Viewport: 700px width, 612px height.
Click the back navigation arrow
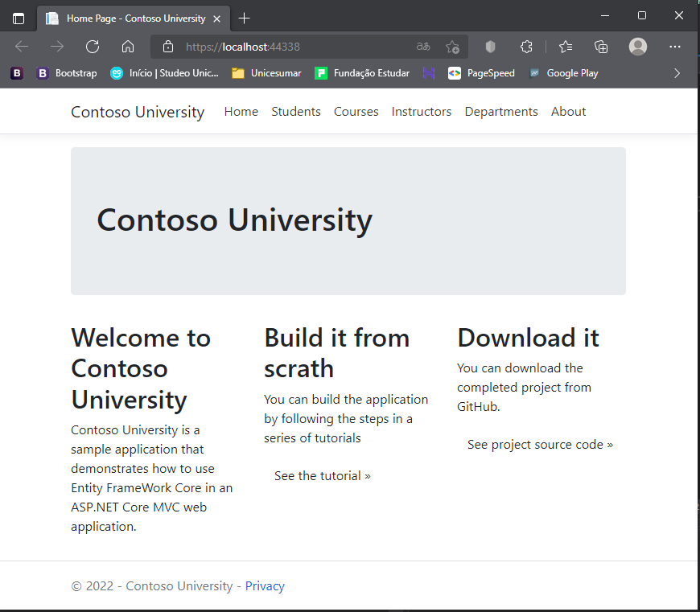(21, 47)
